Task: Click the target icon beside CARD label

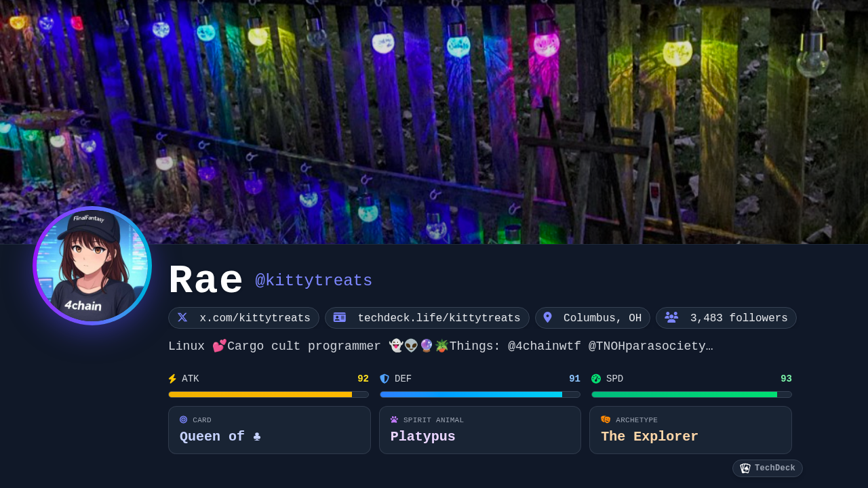Action: [x=183, y=420]
